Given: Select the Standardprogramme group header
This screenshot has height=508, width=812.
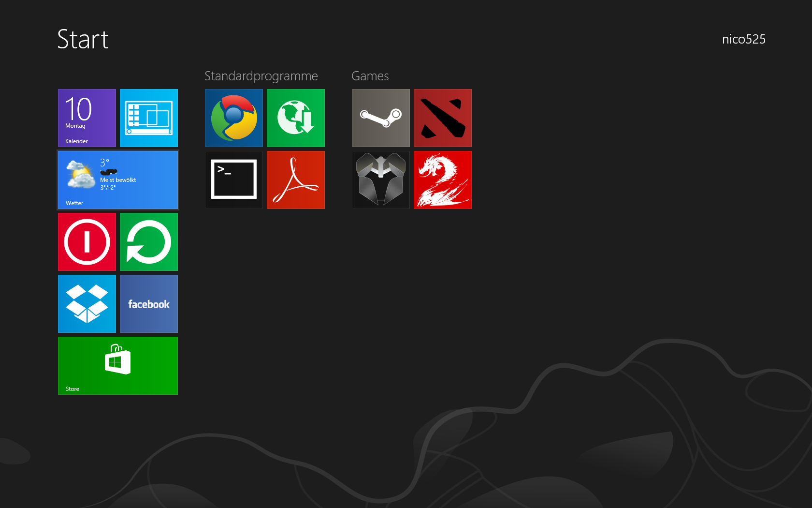Looking at the screenshot, I should pyautogui.click(x=261, y=76).
